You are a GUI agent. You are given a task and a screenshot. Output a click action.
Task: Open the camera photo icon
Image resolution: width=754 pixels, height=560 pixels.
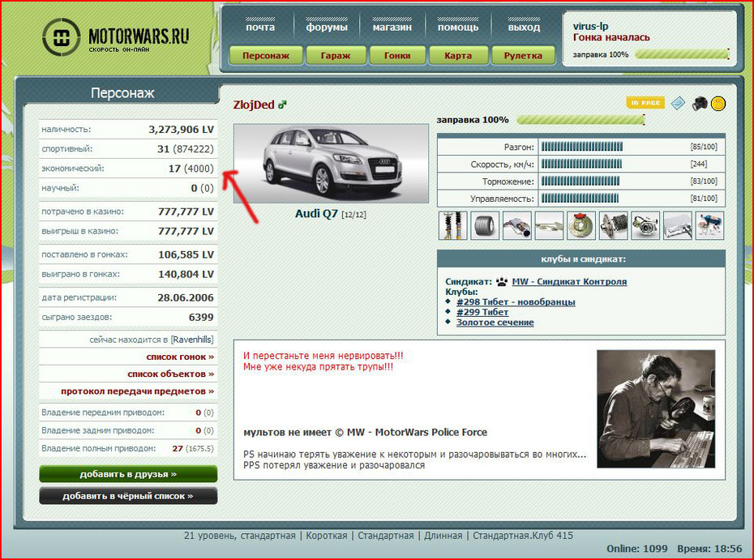click(699, 103)
